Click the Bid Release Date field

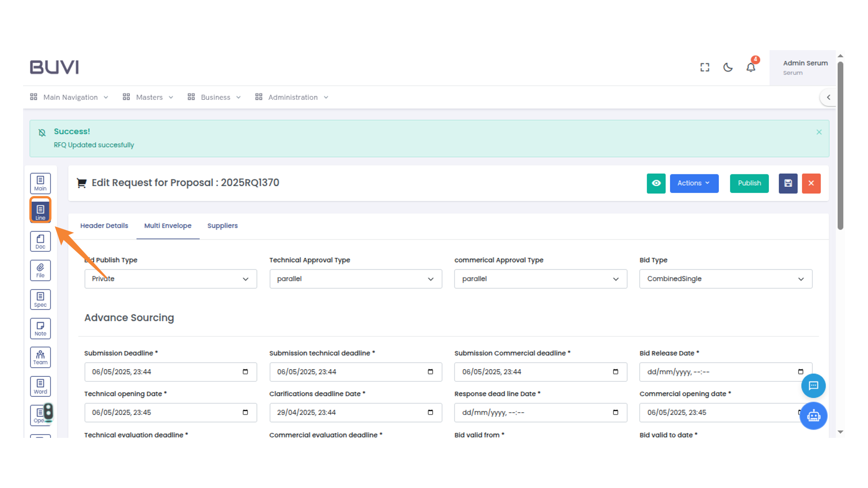point(719,372)
